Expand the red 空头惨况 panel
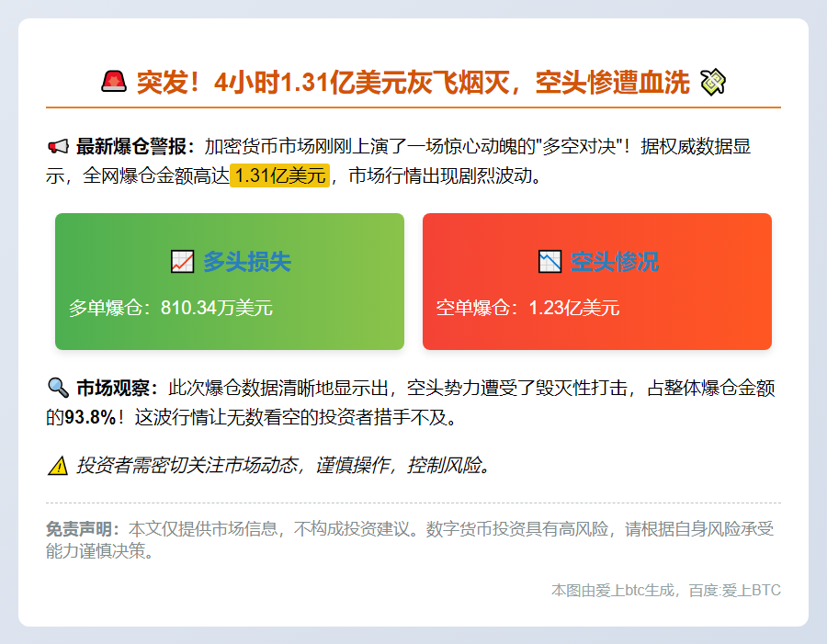 click(x=597, y=281)
